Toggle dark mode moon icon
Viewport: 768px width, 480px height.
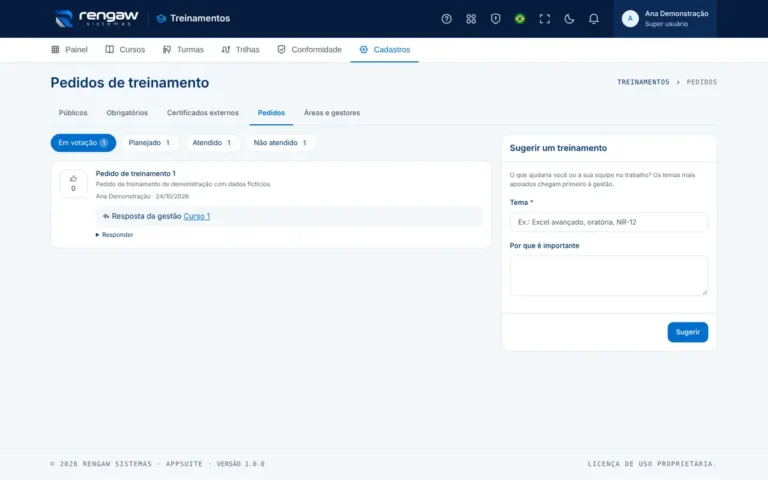pos(569,19)
